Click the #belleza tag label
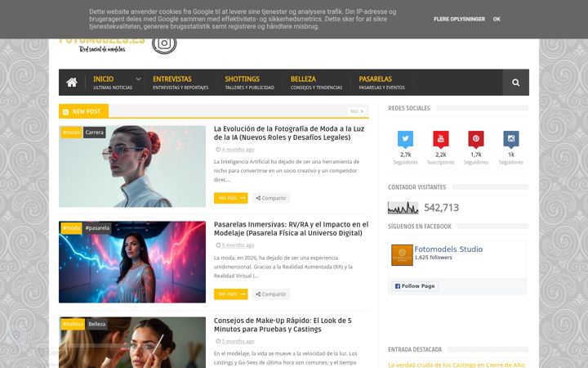This screenshot has width=588, height=368. tap(73, 324)
